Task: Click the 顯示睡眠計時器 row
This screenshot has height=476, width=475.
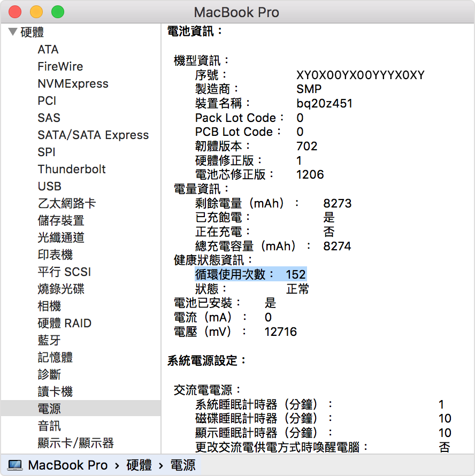Action: coord(323,433)
